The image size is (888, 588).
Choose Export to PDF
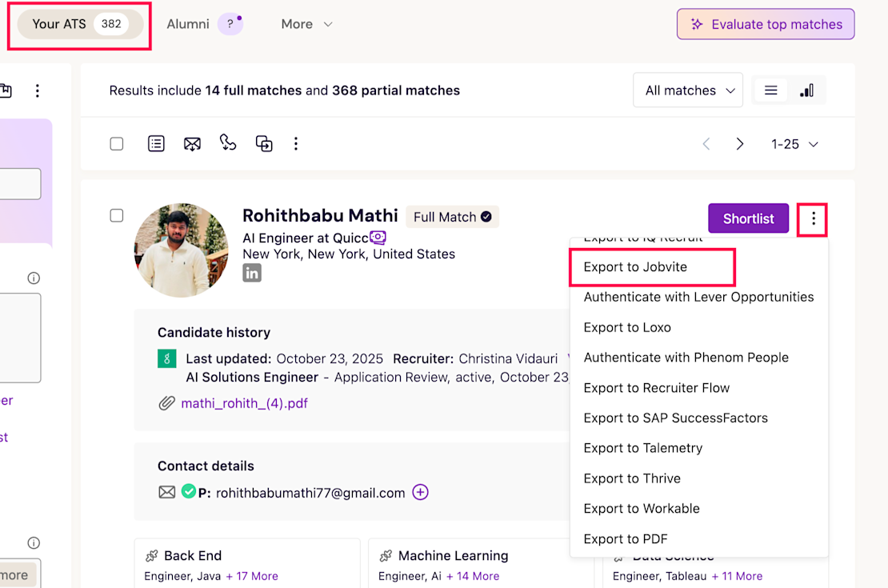[x=626, y=539]
